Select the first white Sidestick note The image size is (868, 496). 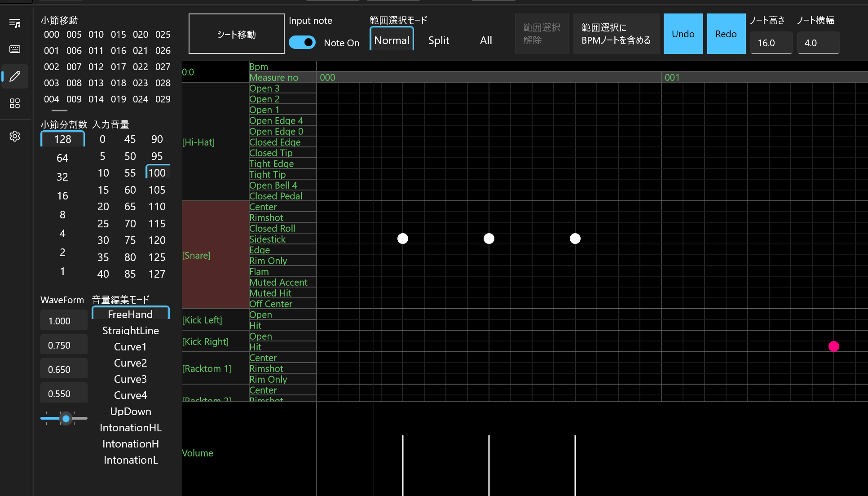pyautogui.click(x=403, y=239)
